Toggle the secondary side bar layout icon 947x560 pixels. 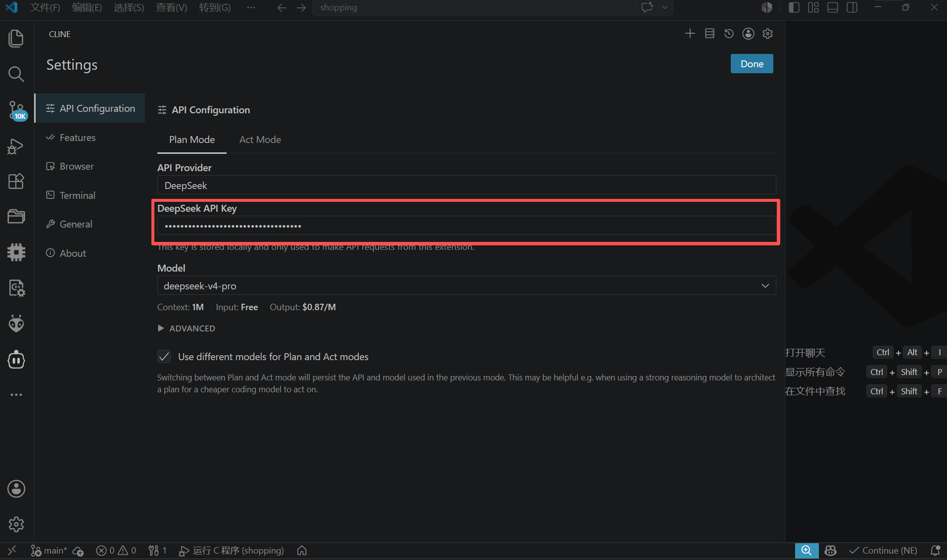pos(852,7)
